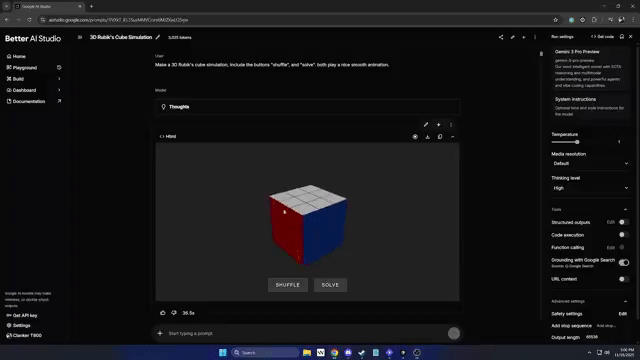Edit Safety settings
Viewport: 640px width, 360px height.
point(622,314)
